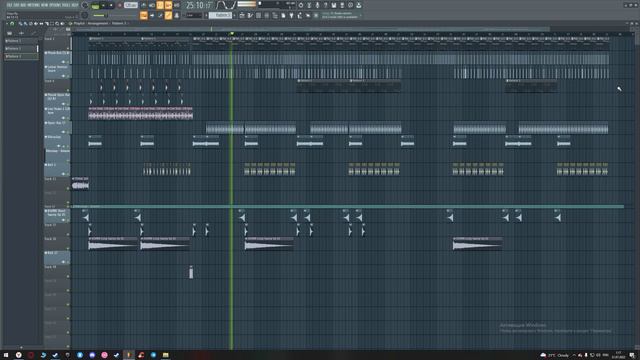Click the Lunar Veteran Snare track header
The height and width of the screenshot is (360, 640).
coord(57,71)
